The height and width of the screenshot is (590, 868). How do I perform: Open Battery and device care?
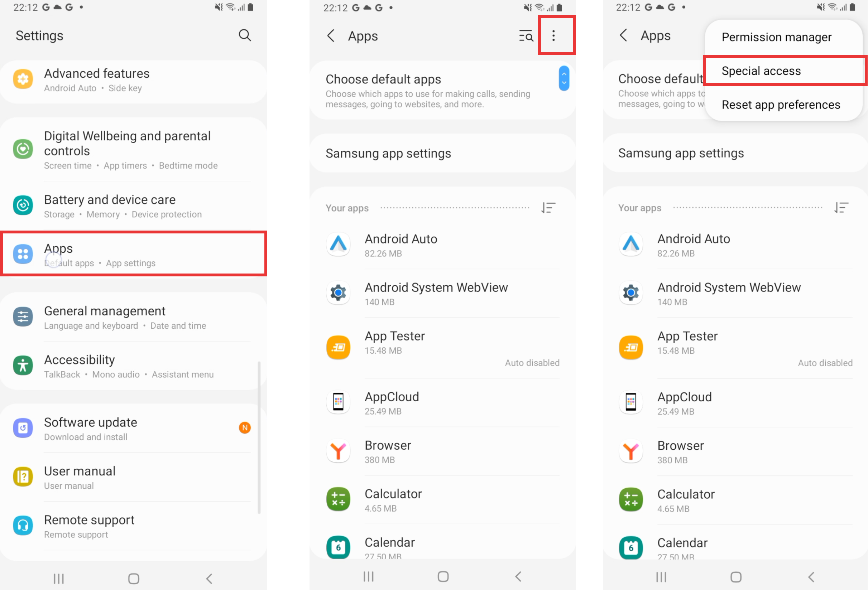133,205
